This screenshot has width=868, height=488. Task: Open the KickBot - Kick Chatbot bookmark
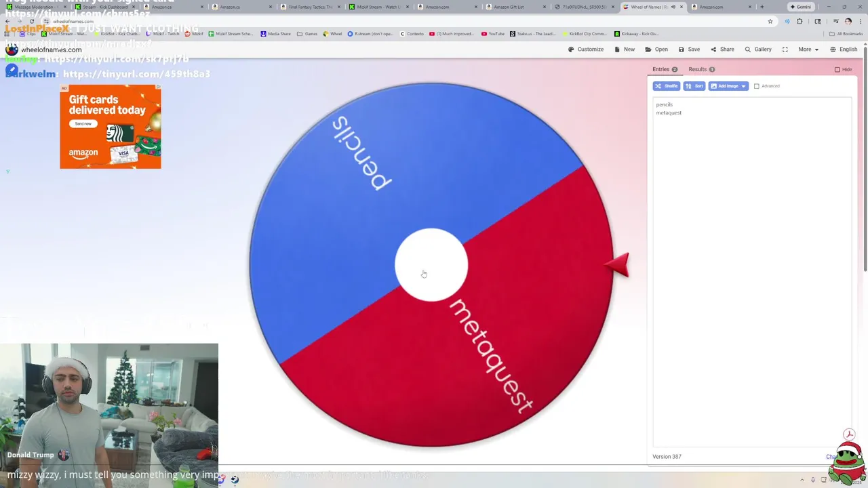click(x=117, y=34)
